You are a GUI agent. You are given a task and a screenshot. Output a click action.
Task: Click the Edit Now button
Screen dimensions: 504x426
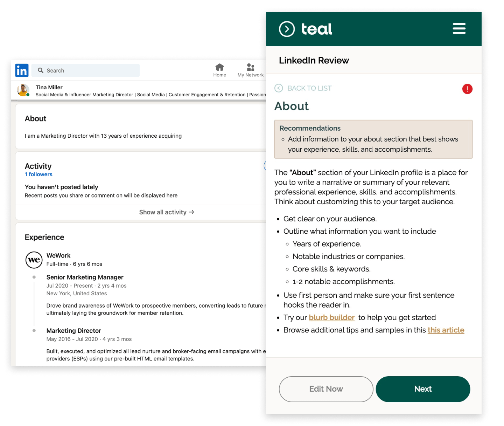(325, 389)
